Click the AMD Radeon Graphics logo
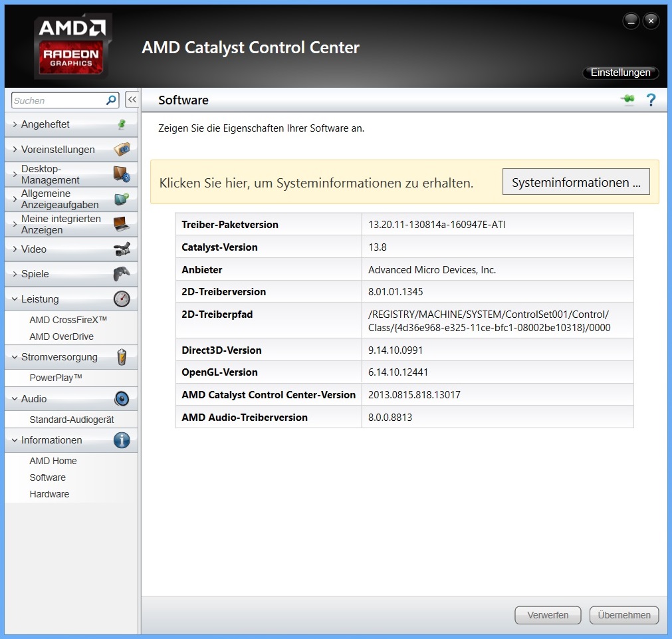Screen dimensions: 672x639 (72, 46)
